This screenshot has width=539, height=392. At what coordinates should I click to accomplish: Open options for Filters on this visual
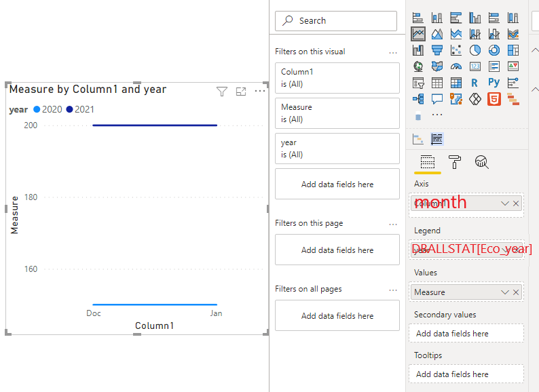pos(393,53)
